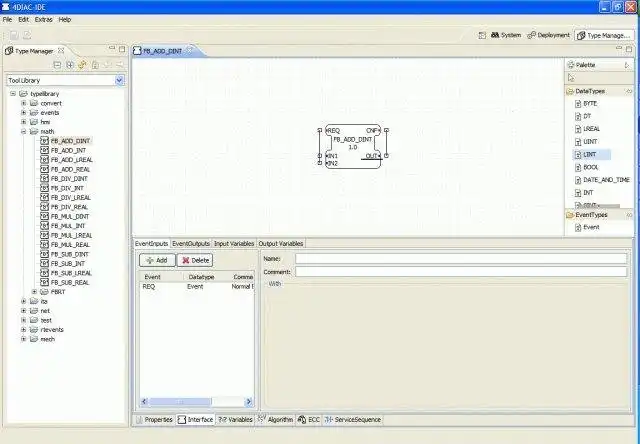Switch to the Deployment perspective
The height and width of the screenshot is (444, 640).
(x=549, y=36)
